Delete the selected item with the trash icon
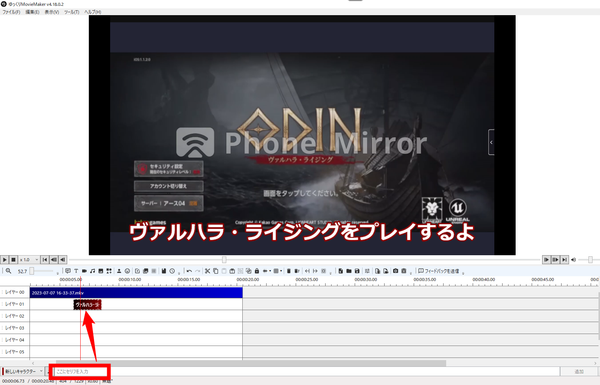This screenshot has width=600, height=385. click(x=289, y=271)
